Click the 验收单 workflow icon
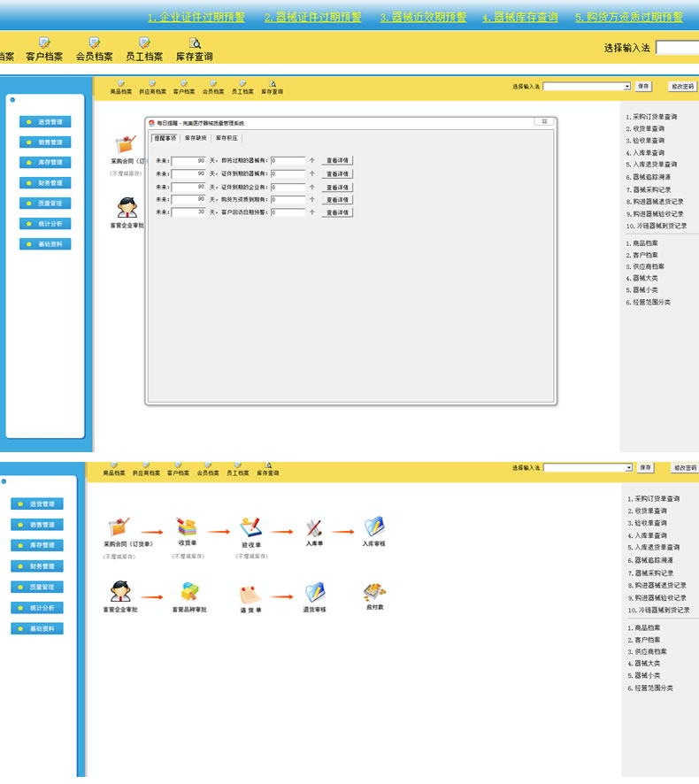 pyautogui.click(x=250, y=527)
